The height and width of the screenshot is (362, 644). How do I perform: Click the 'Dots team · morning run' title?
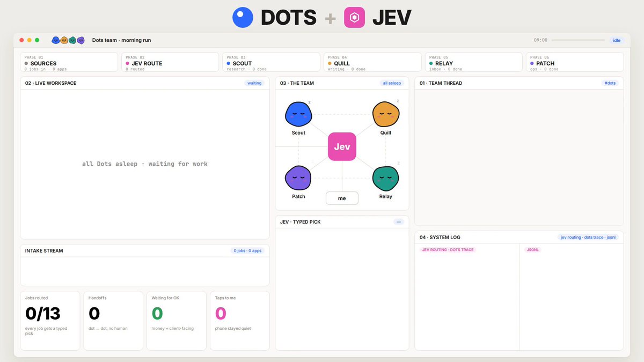click(x=121, y=40)
